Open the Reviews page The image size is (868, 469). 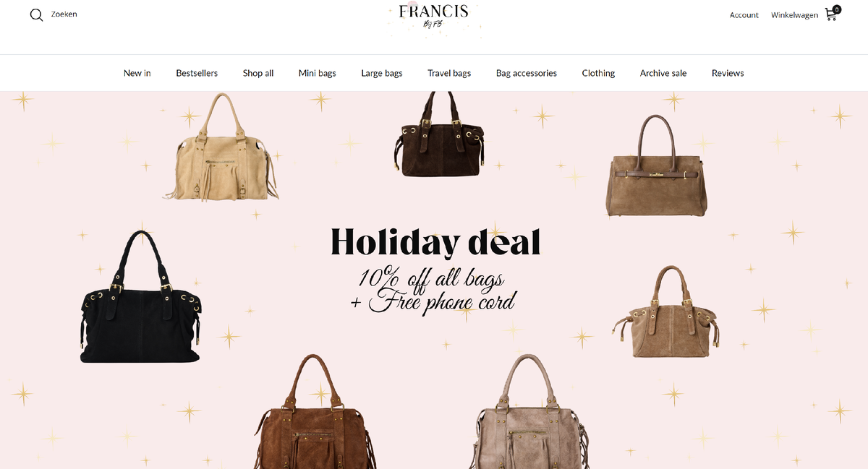coord(728,73)
